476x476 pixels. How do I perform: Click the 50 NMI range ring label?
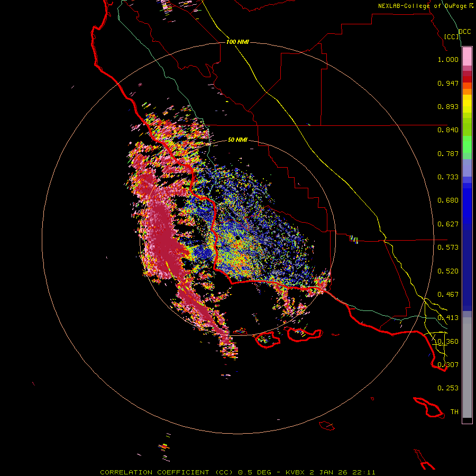(x=237, y=140)
